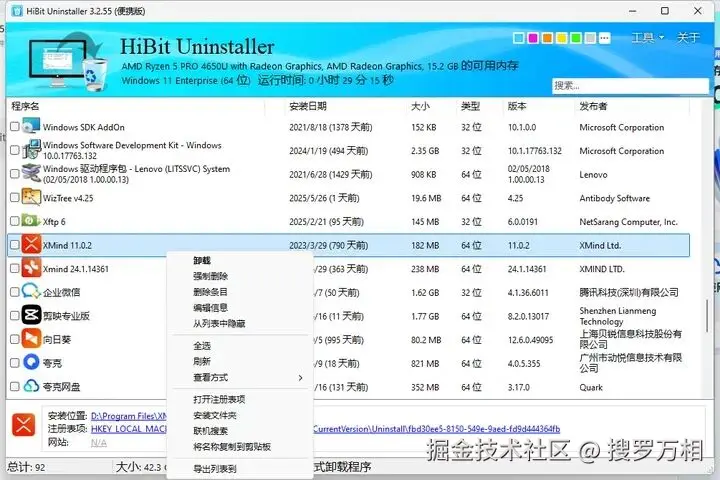Click the WizTree v4.25 icon
This screenshot has height=480, width=720.
[x=31, y=198]
